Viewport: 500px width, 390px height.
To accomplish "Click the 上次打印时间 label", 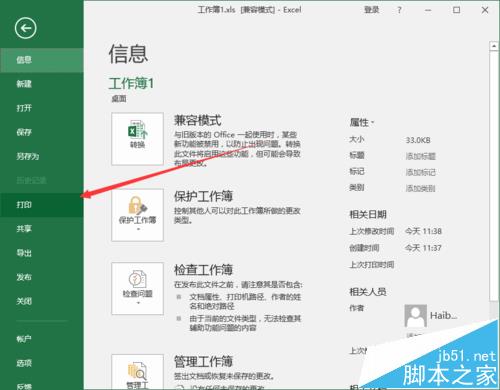I will click(372, 265).
